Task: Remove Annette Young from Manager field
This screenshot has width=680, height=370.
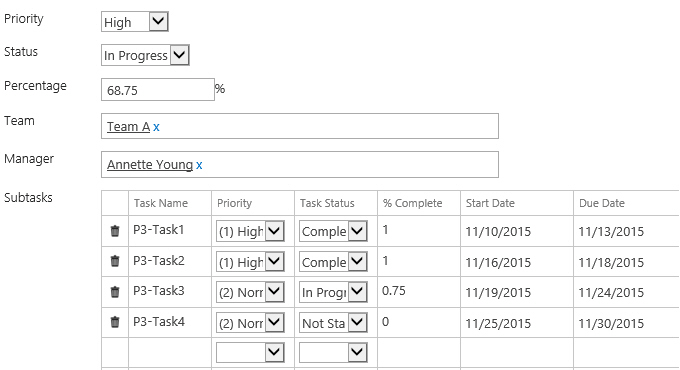Action: 199,165
